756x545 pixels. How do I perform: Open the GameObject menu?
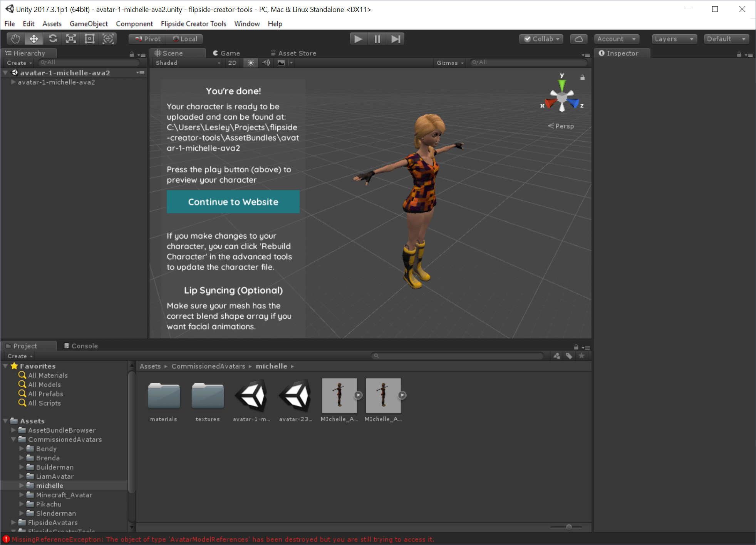(89, 23)
